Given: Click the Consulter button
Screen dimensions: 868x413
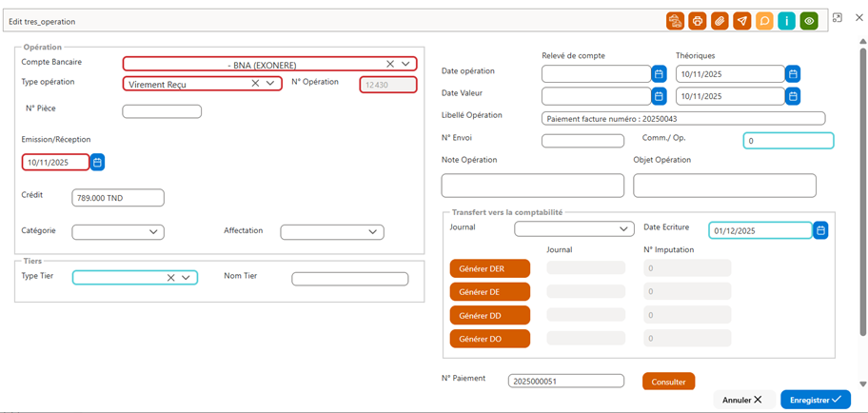Looking at the screenshot, I should [669, 382].
